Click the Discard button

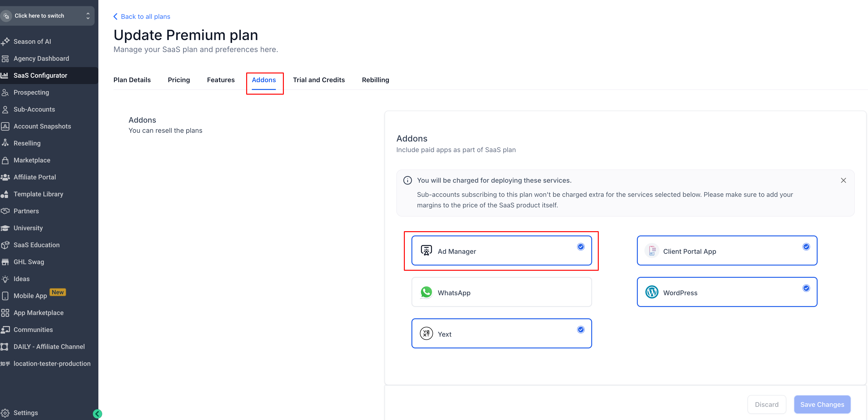766,404
